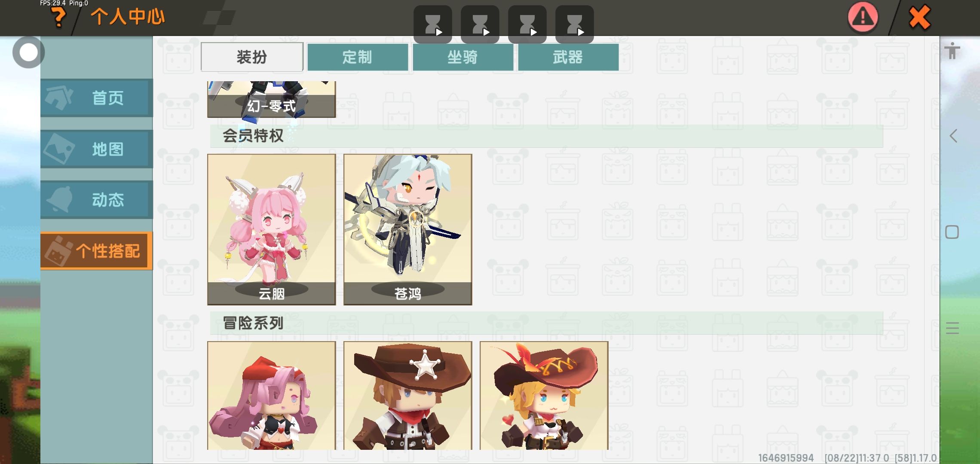Select the 云胭 pink character skin
The image size is (980, 464).
coord(272,229)
